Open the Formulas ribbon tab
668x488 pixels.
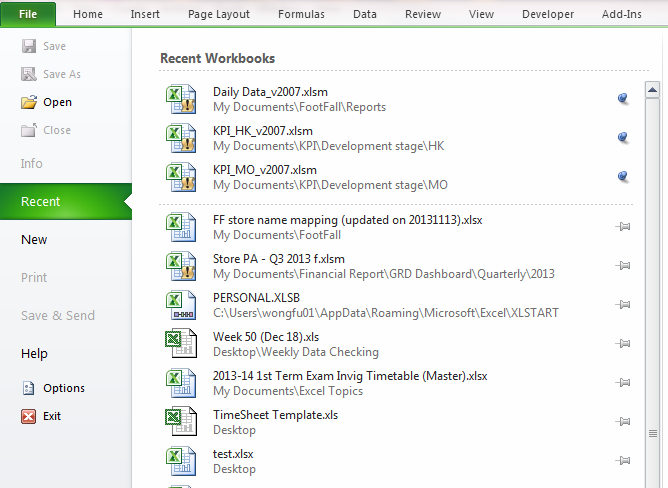coord(302,14)
